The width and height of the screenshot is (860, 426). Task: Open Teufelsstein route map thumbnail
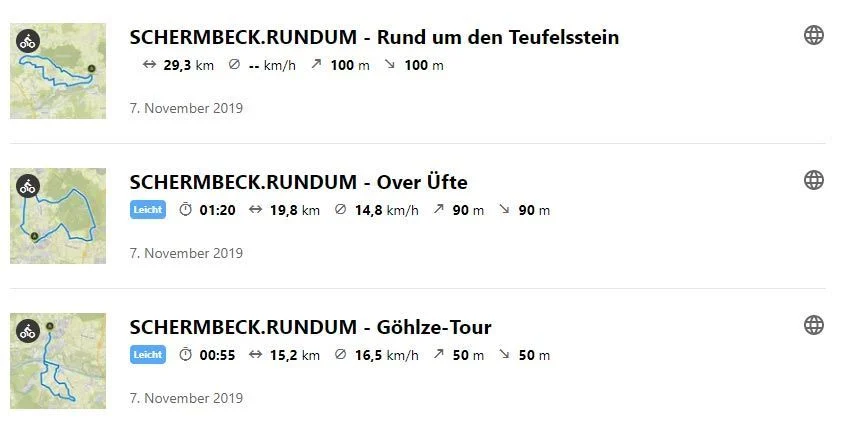point(58,71)
